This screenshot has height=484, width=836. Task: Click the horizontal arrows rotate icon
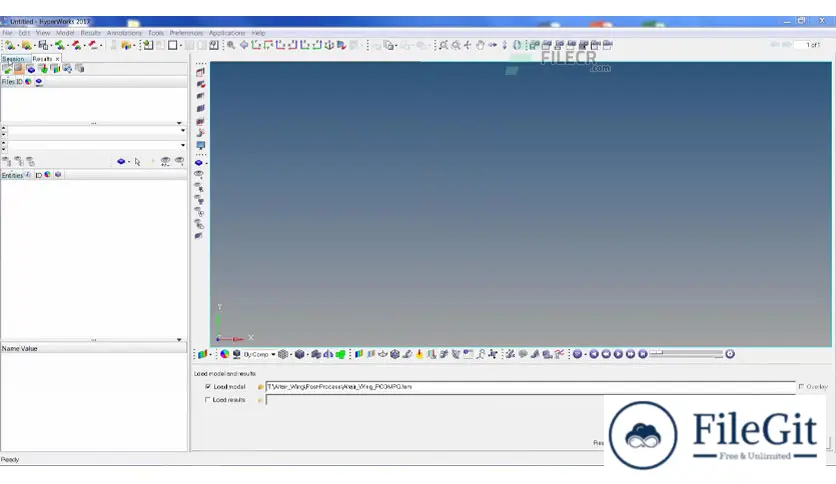[492, 45]
